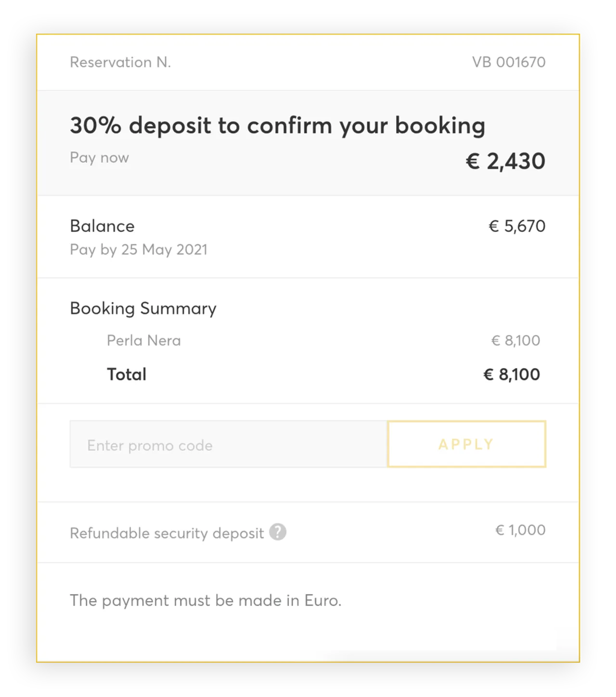Select the reservation number VB 001670
Screen dimensions: 616x697
pyautogui.click(x=509, y=62)
